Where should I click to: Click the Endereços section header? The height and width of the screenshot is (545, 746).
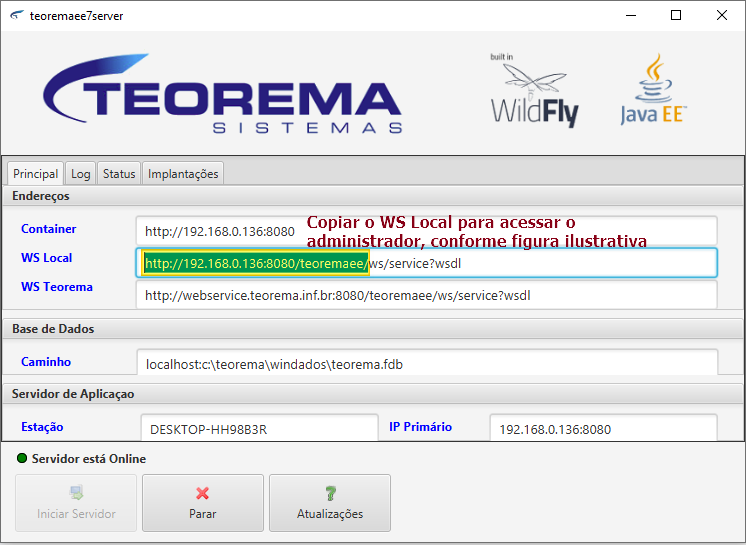(x=373, y=196)
